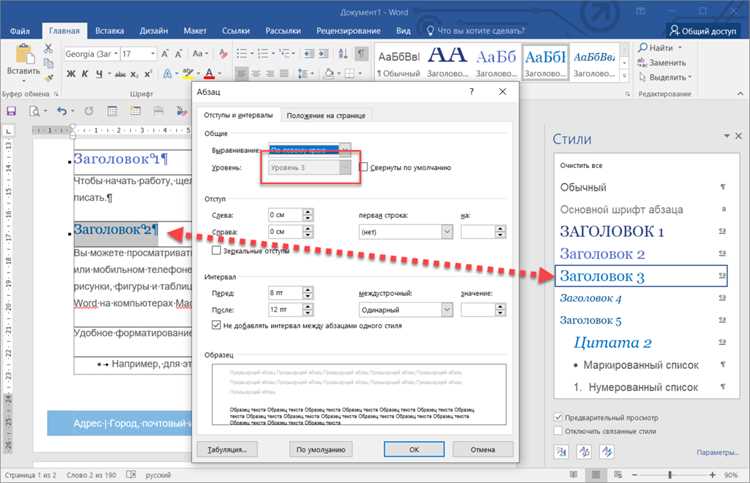
Task: Click the Save icon in quick access bar
Action: coord(11,111)
